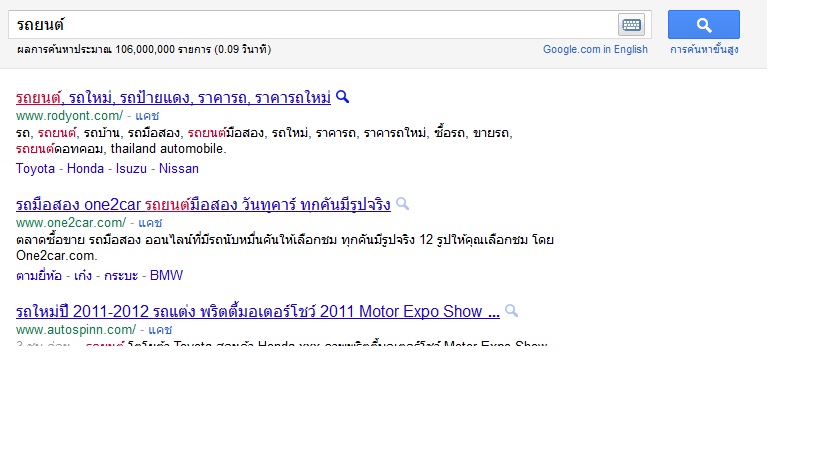
Task: Click the www.one2car.com/ green URL text
Action: [x=71, y=223]
